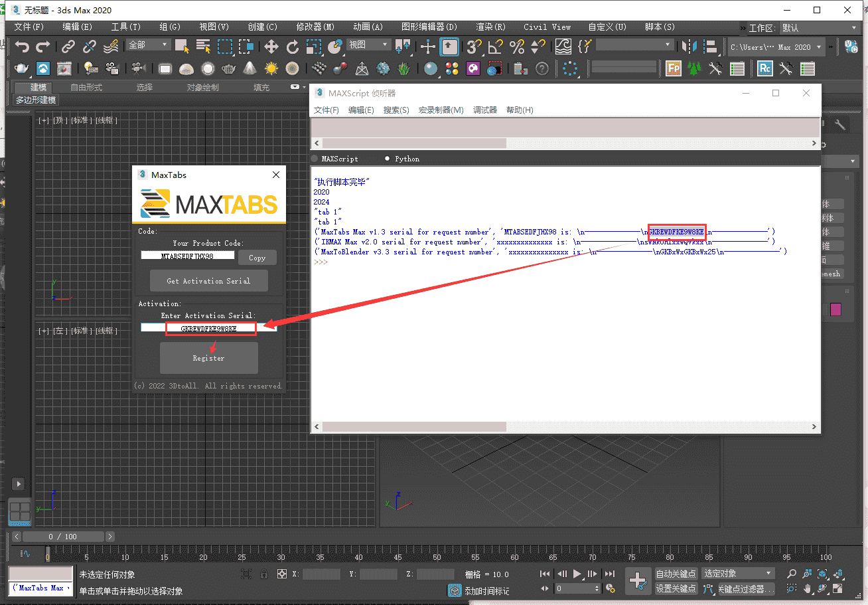Click the 关键点过滤器 key filters button

click(x=746, y=588)
